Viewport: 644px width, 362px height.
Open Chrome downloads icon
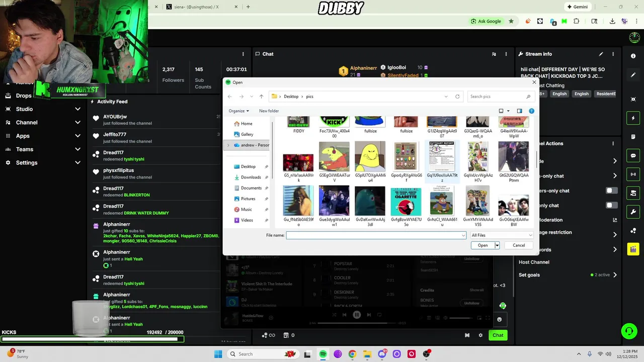612,21
